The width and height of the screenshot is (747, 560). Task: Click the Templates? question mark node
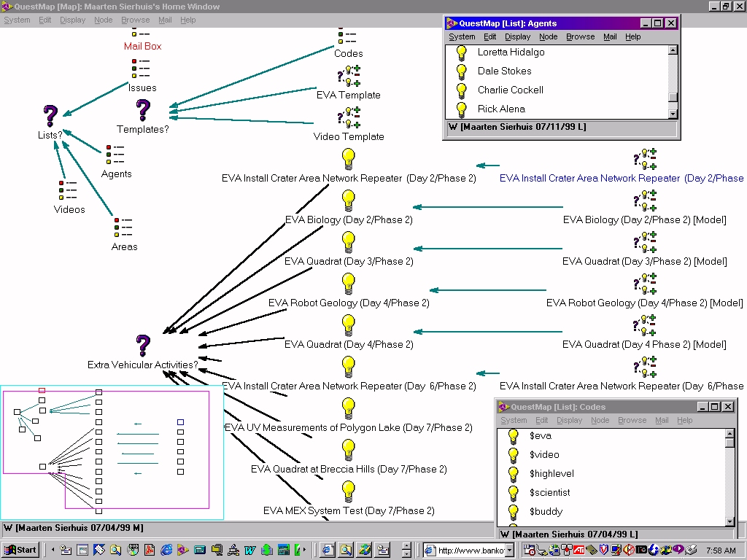point(143,111)
